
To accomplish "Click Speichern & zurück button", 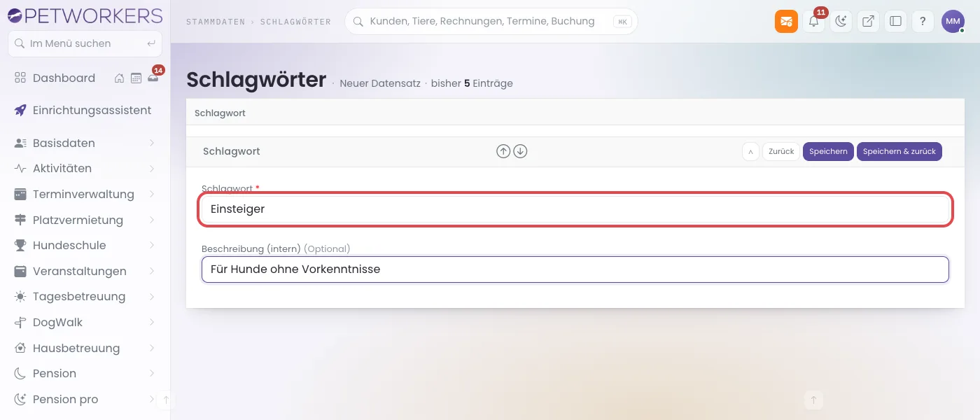I will [899, 151].
